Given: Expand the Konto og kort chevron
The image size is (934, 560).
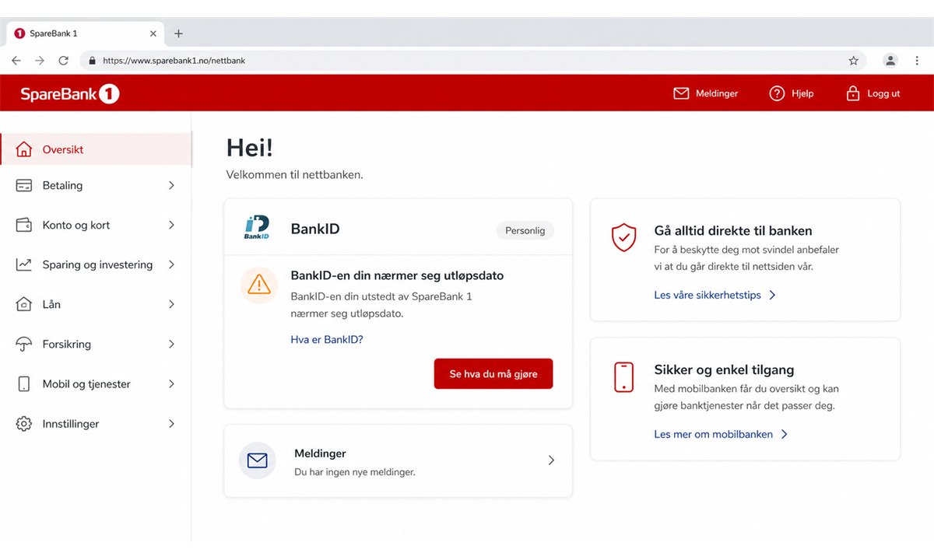Looking at the screenshot, I should [171, 225].
